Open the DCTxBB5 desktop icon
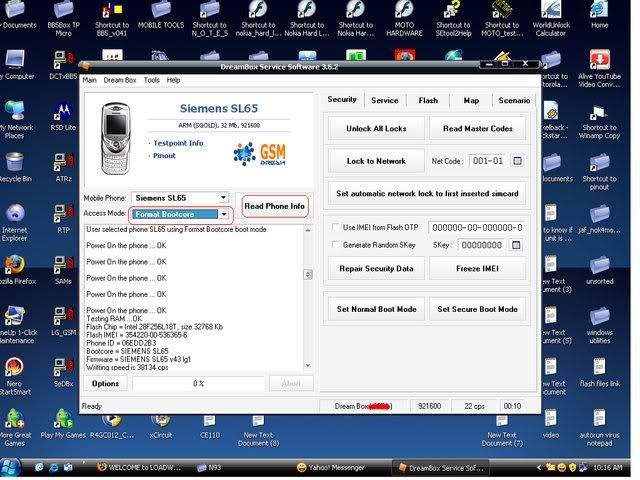This screenshot has height=480, width=640. pyautogui.click(x=63, y=65)
